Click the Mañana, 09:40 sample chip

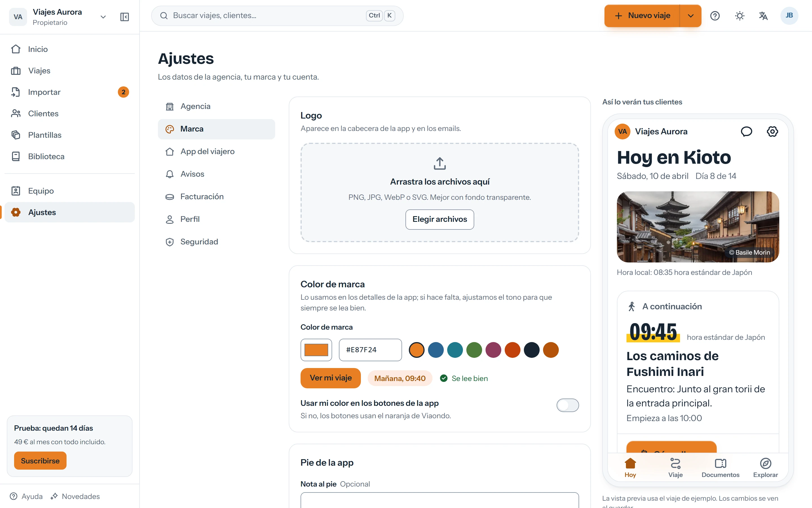click(x=400, y=378)
